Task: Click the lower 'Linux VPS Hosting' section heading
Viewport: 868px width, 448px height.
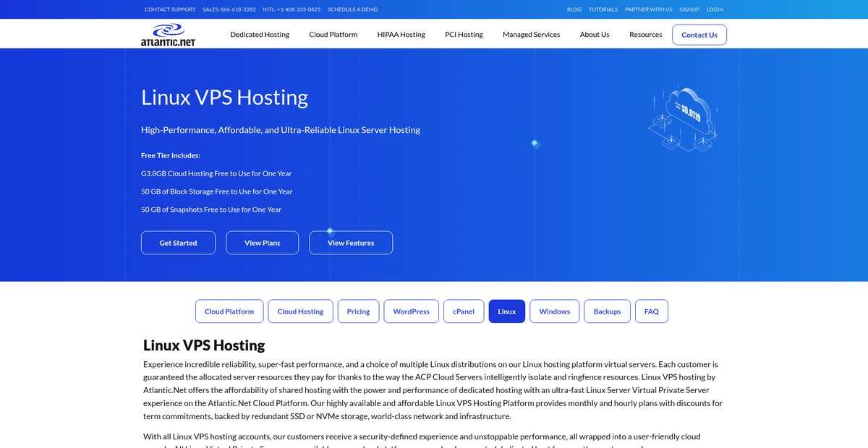Action: coord(204,345)
